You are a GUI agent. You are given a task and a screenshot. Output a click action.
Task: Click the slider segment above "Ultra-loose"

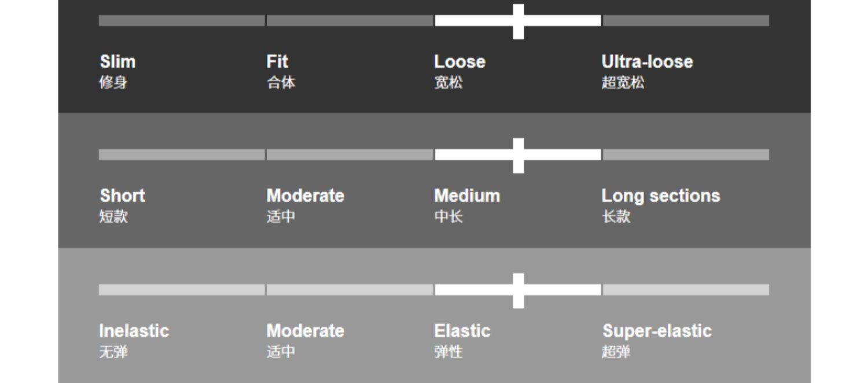tap(686, 21)
